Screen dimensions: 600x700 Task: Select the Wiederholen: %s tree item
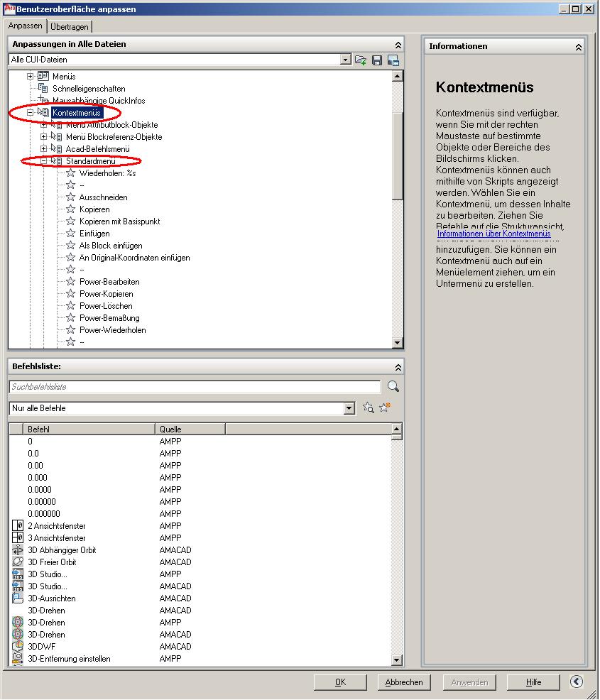[x=108, y=173]
